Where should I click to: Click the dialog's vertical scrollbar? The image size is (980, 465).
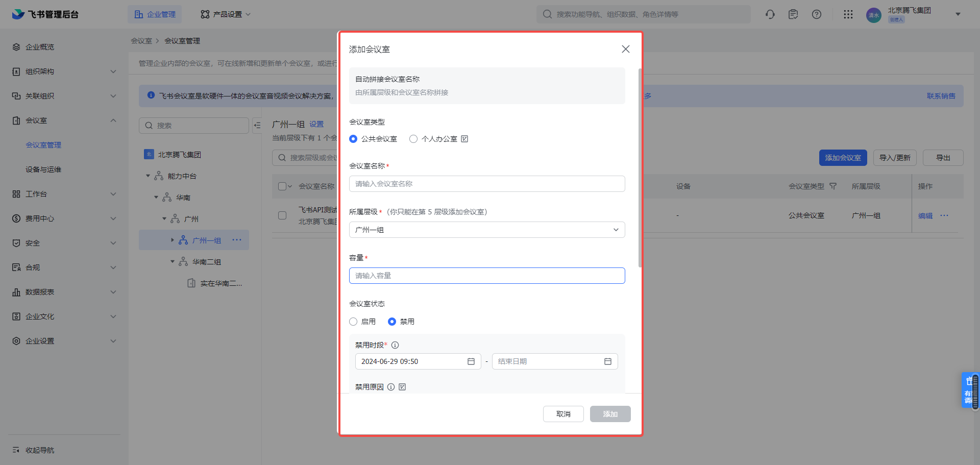(x=640, y=168)
